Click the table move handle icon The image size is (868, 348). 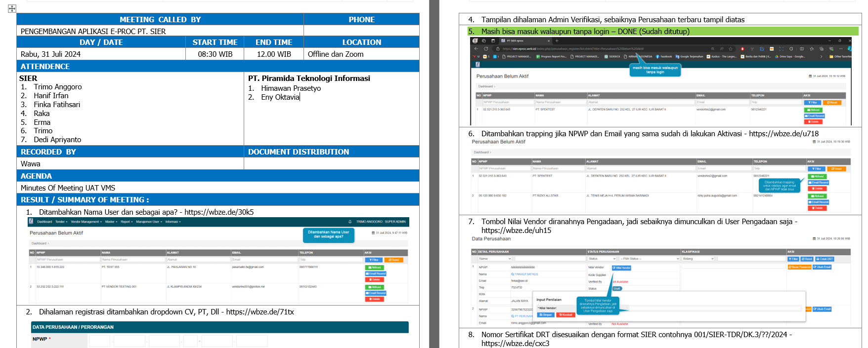click(12, 8)
